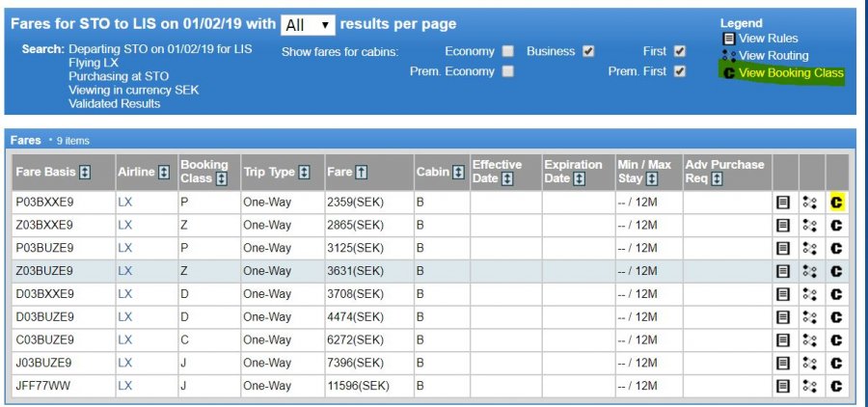This screenshot has width=868, height=407.
Task: View routing for fare C03BUZE9
Action: tap(810, 339)
